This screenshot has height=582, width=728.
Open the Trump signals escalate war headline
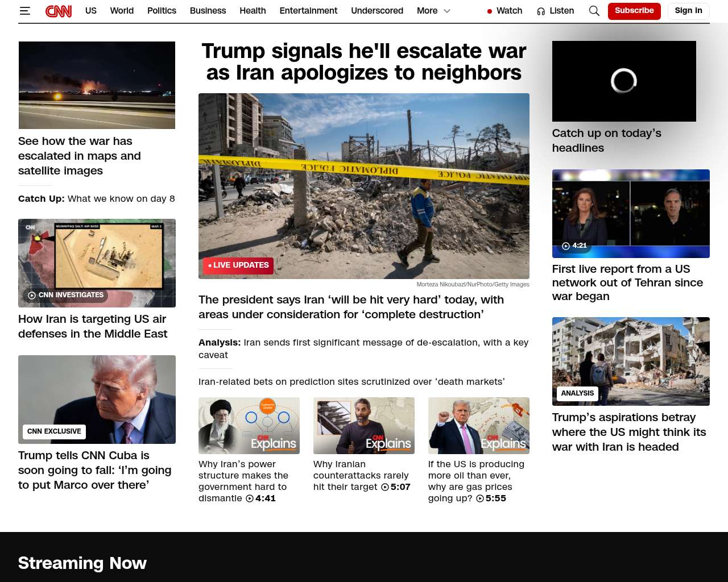coord(364,62)
